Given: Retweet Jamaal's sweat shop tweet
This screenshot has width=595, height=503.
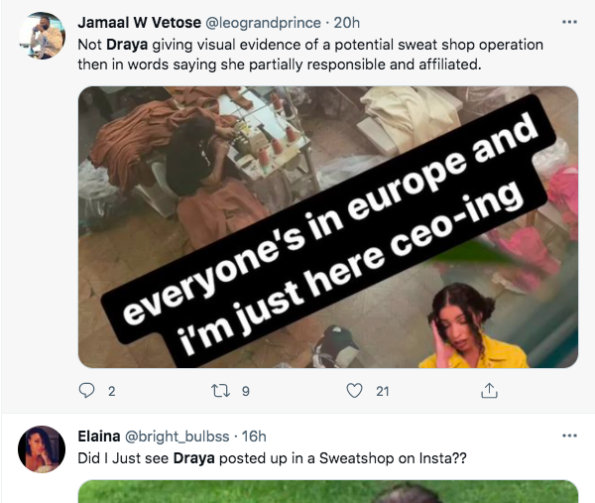Looking at the screenshot, I should point(220,390).
